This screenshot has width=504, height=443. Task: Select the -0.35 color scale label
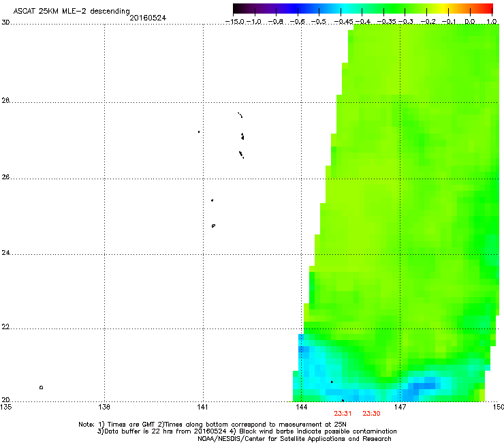click(386, 22)
